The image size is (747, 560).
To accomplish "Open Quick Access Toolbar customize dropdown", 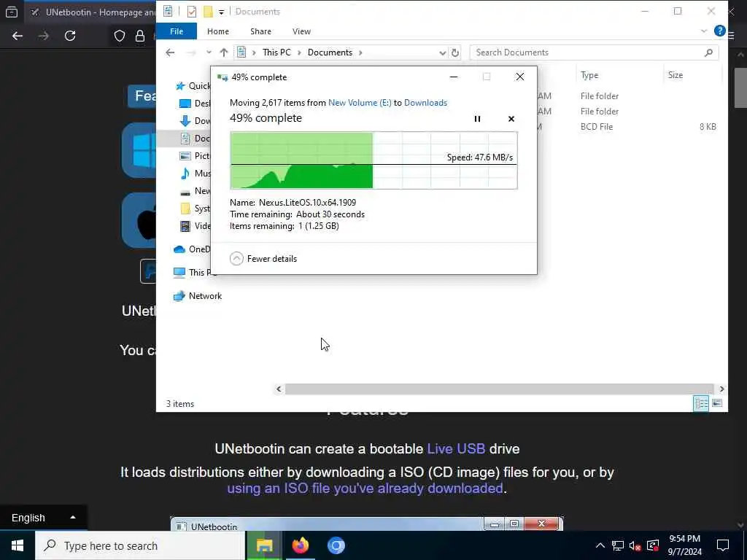I will click(x=222, y=12).
